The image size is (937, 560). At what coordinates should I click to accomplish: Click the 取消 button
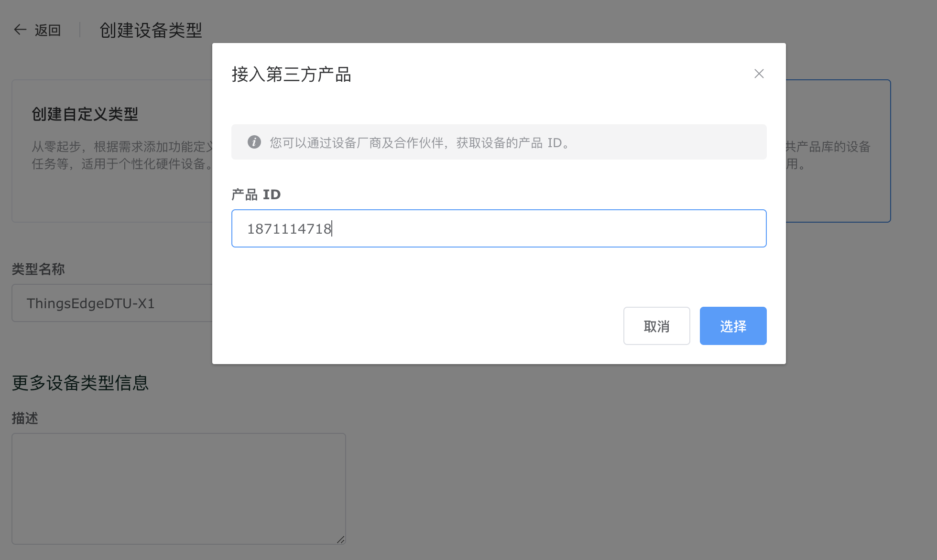656,326
